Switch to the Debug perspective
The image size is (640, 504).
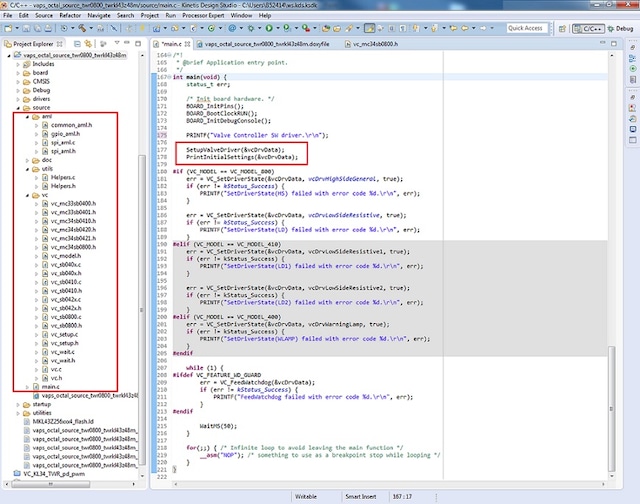pos(616,28)
